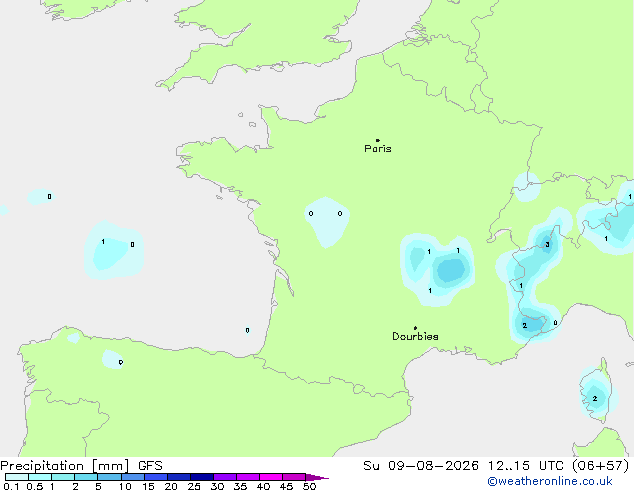Click the precipitation value '3' over the Alps

tap(547, 245)
